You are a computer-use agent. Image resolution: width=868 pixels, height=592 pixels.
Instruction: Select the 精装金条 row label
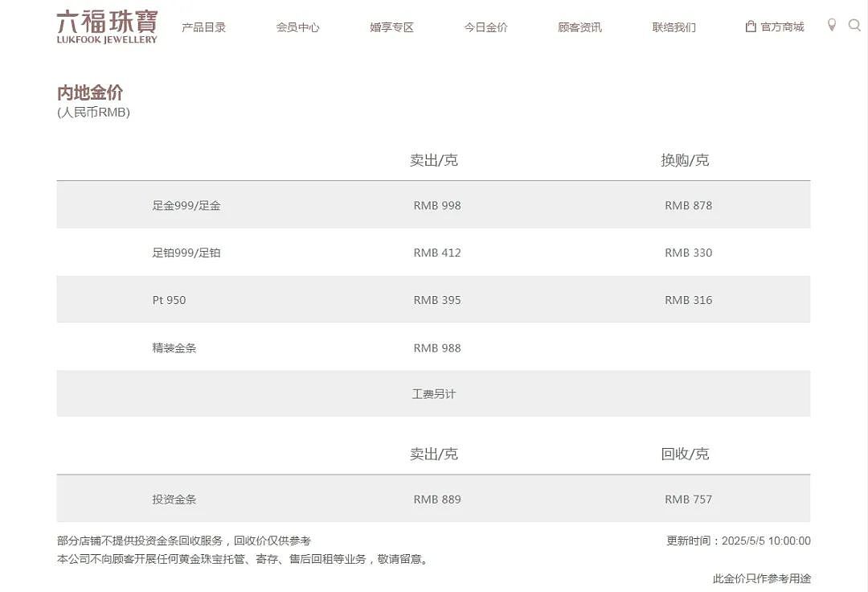[174, 347]
